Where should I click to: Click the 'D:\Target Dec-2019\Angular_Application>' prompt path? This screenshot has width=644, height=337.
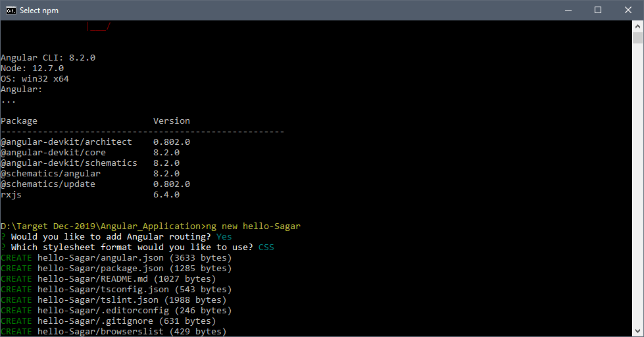103,226
